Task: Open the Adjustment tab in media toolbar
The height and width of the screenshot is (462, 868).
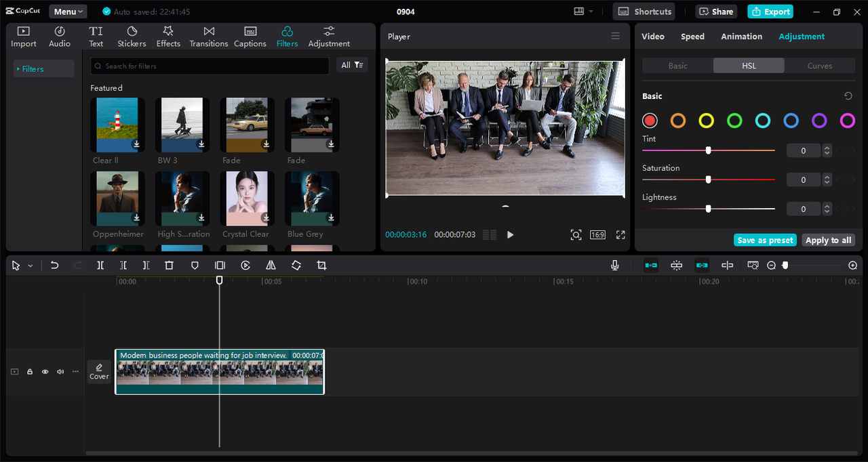Action: point(329,37)
